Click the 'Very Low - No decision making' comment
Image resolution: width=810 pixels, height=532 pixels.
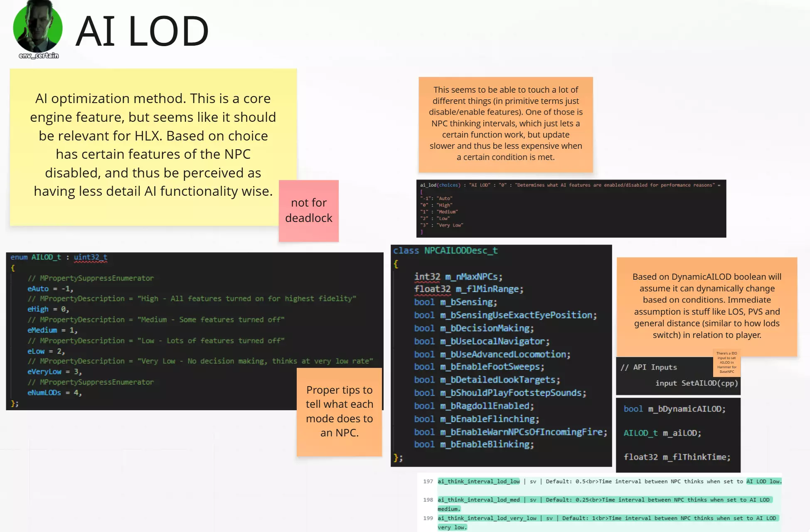pyautogui.click(x=200, y=361)
